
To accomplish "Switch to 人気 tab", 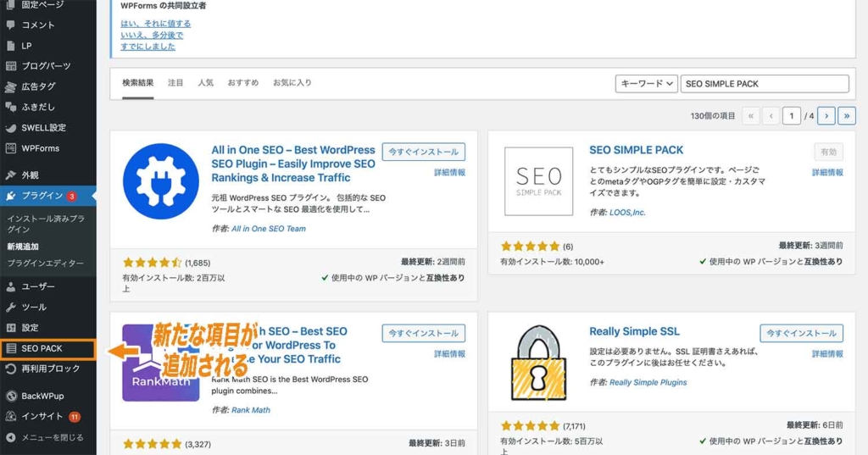I will click(206, 82).
